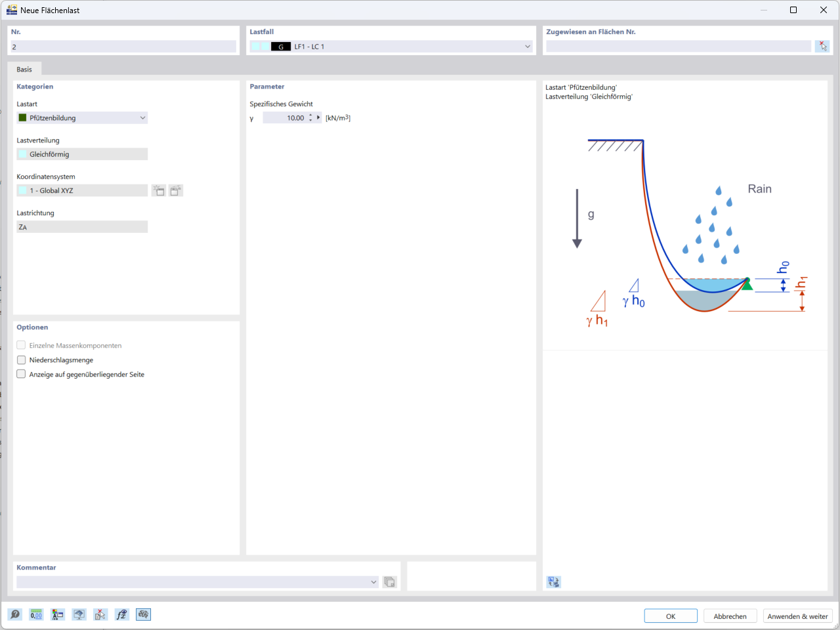Edit the coordinate system with the pencil icon
Image resolution: width=840 pixels, height=630 pixels.
point(174,190)
